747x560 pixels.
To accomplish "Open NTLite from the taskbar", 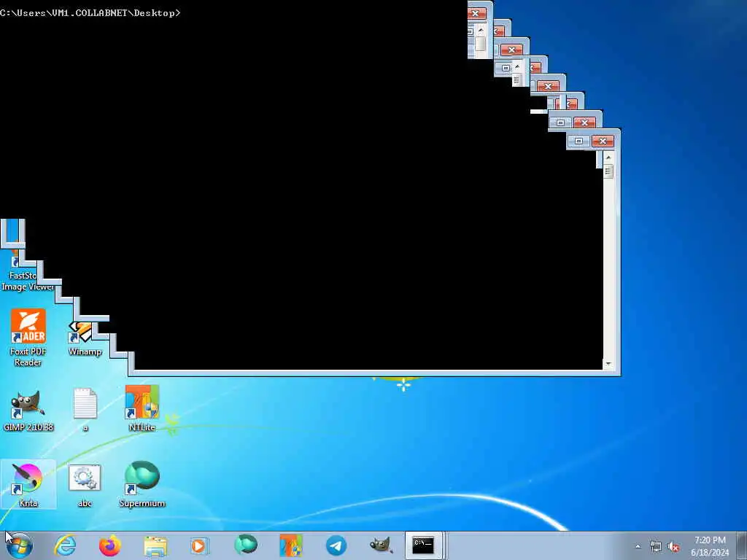I will coord(290,545).
